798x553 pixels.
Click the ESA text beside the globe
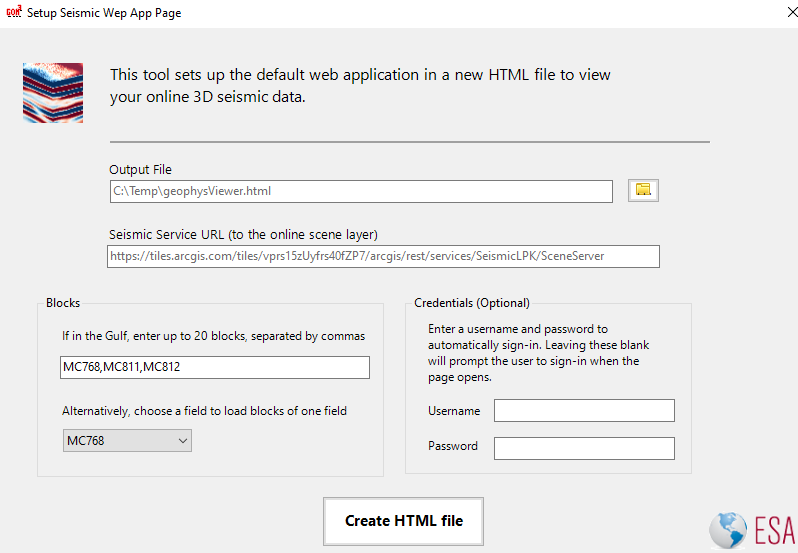[x=774, y=529]
